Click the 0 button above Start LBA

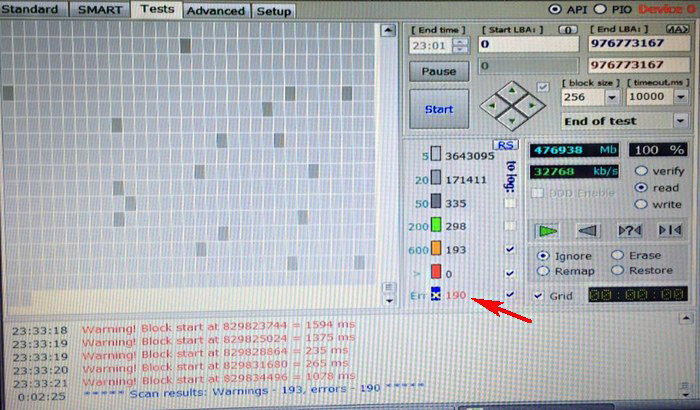(566, 29)
